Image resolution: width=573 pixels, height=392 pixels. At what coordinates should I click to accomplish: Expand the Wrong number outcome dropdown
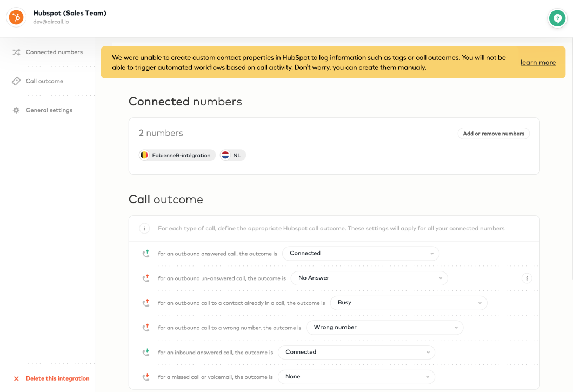[x=385, y=328]
